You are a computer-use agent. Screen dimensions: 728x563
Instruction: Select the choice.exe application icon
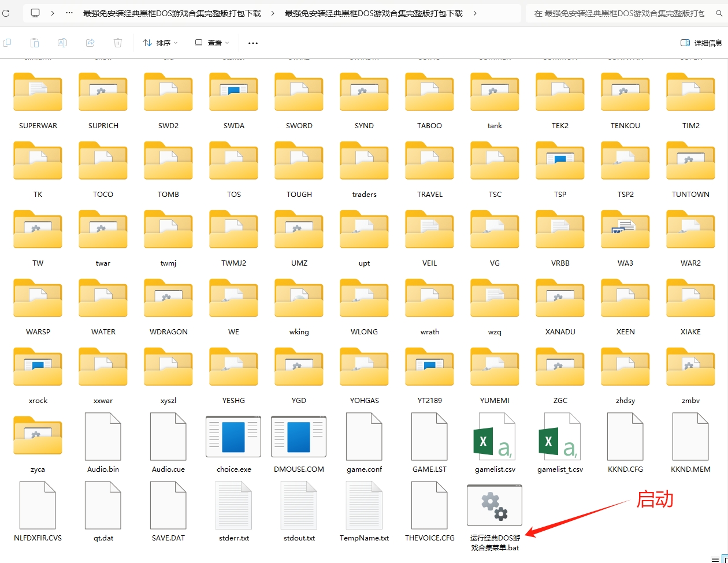click(233, 437)
